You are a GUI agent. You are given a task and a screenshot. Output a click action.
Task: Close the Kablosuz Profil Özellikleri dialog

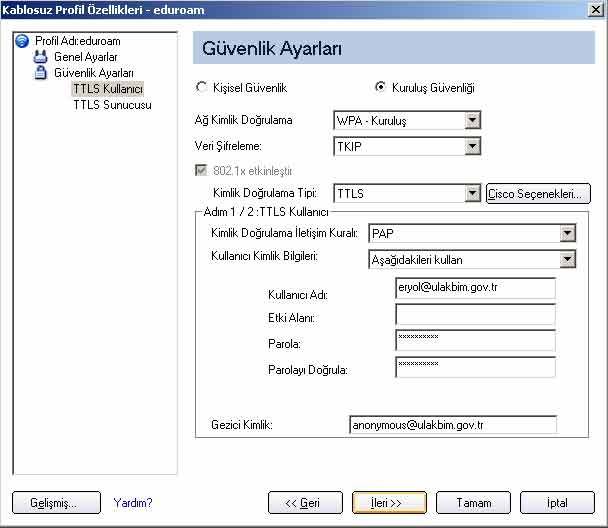click(596, 9)
